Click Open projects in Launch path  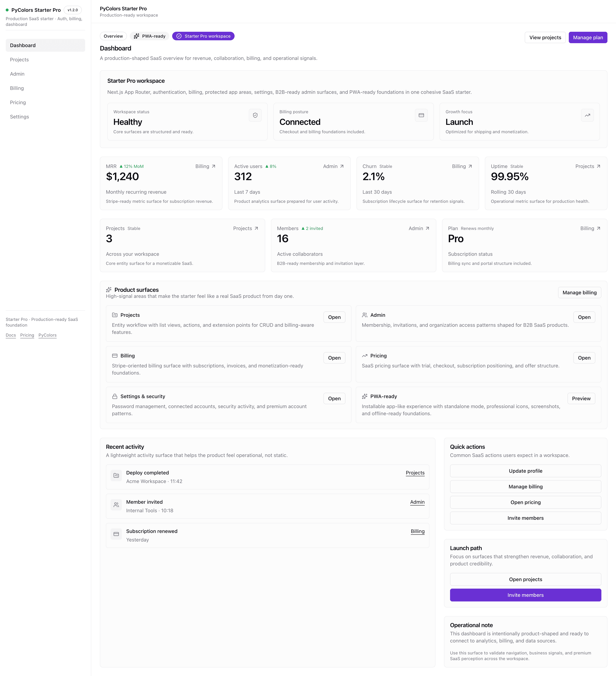pos(525,580)
